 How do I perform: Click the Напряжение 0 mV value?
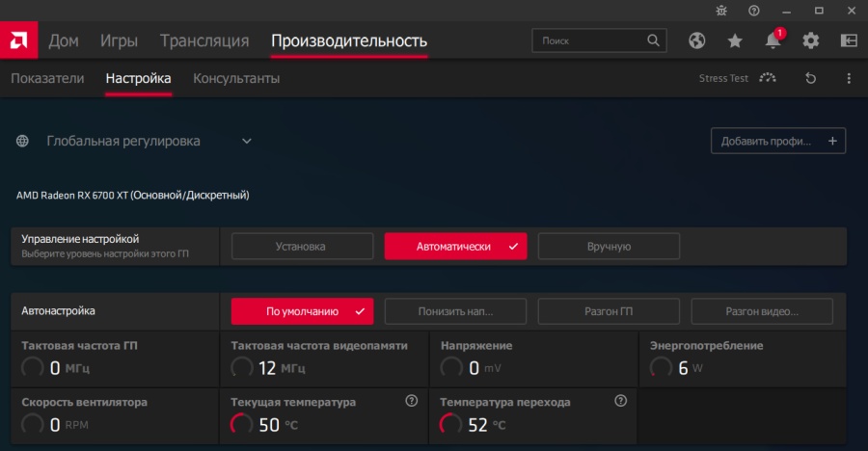click(x=485, y=368)
